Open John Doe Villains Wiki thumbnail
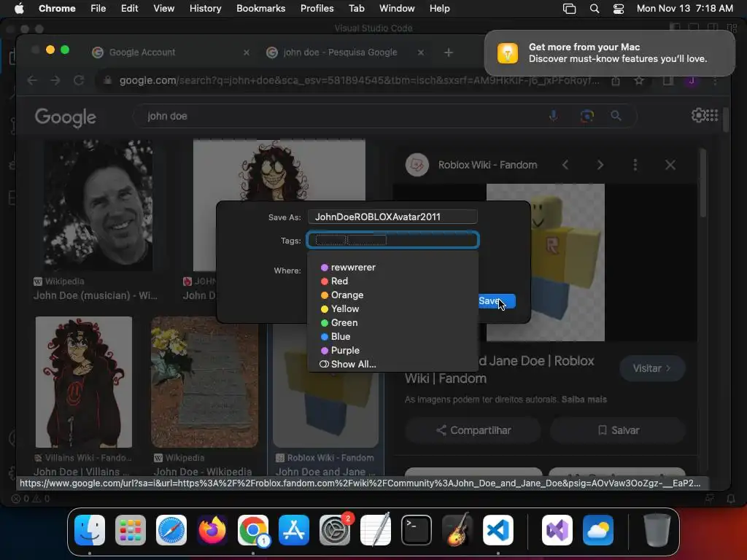The height and width of the screenshot is (560, 747). tap(84, 382)
